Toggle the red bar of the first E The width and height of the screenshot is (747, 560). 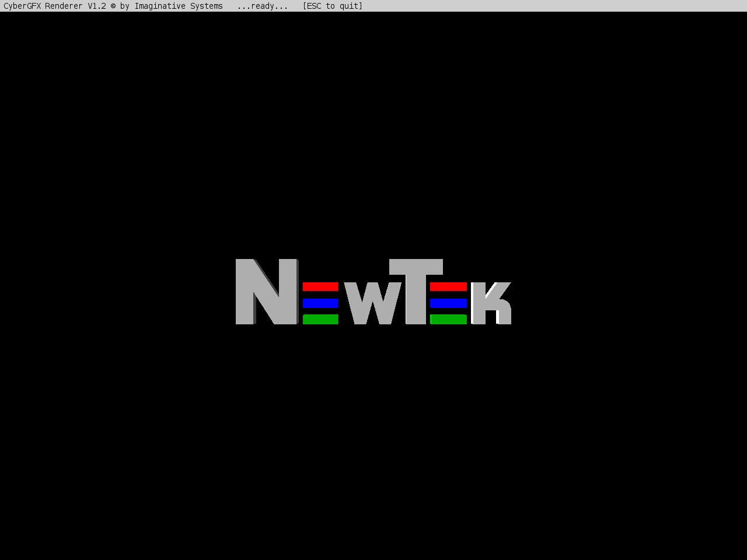[x=320, y=286]
